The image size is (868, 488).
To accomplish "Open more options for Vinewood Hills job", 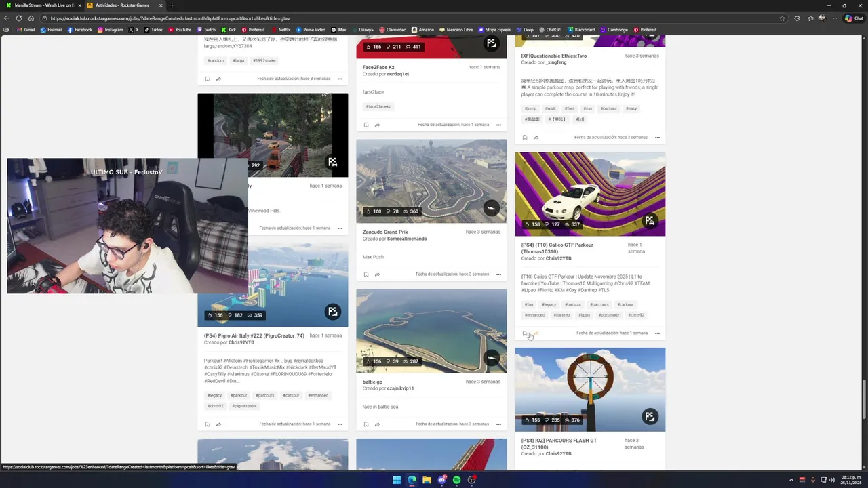I will pyautogui.click(x=340, y=228).
